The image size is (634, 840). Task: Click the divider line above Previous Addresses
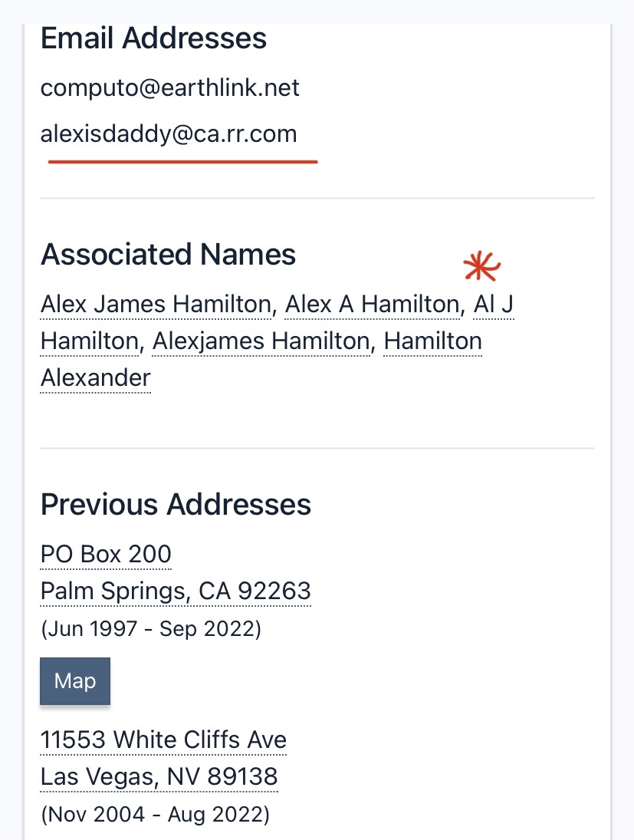click(x=317, y=448)
